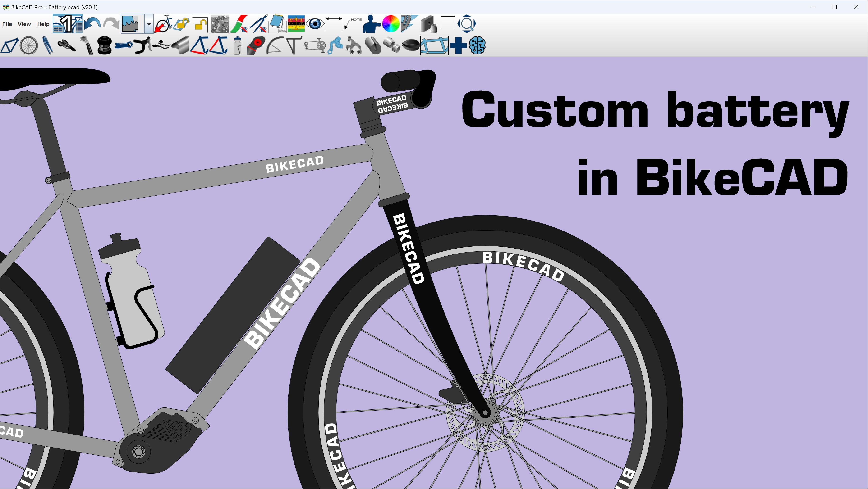
Task: Toggle the blue eye visibility icon
Action: click(315, 24)
